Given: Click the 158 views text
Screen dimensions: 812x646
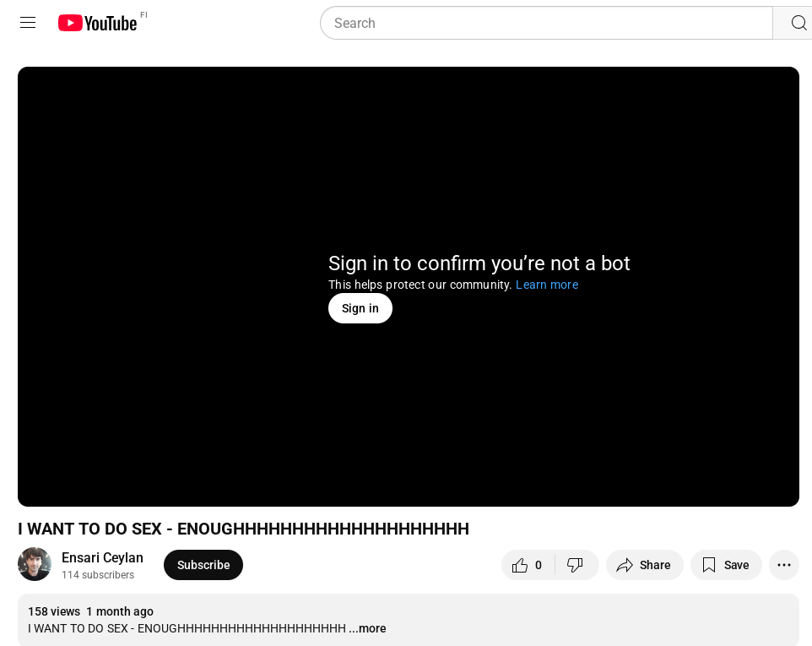Looking at the screenshot, I should click(x=54, y=611).
